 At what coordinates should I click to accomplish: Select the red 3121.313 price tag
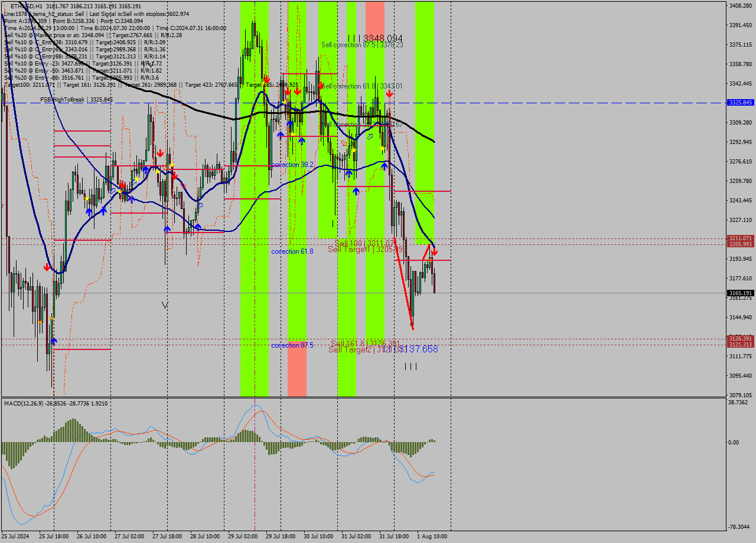(741, 345)
